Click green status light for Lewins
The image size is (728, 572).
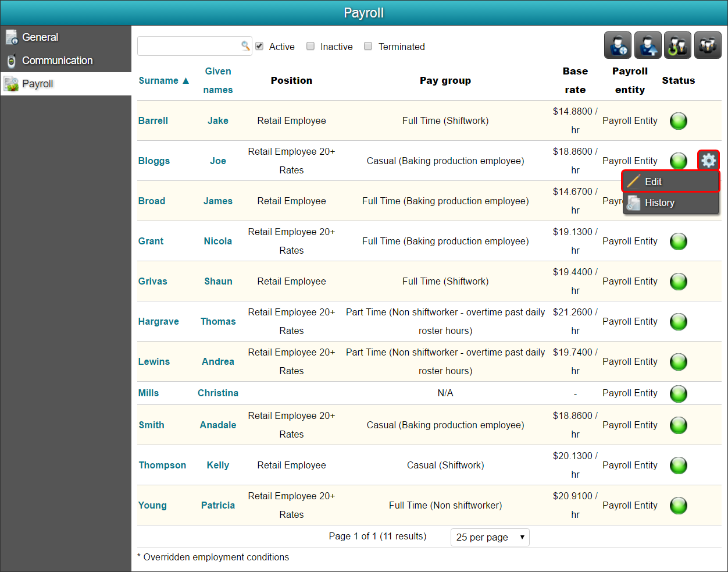pyautogui.click(x=679, y=362)
